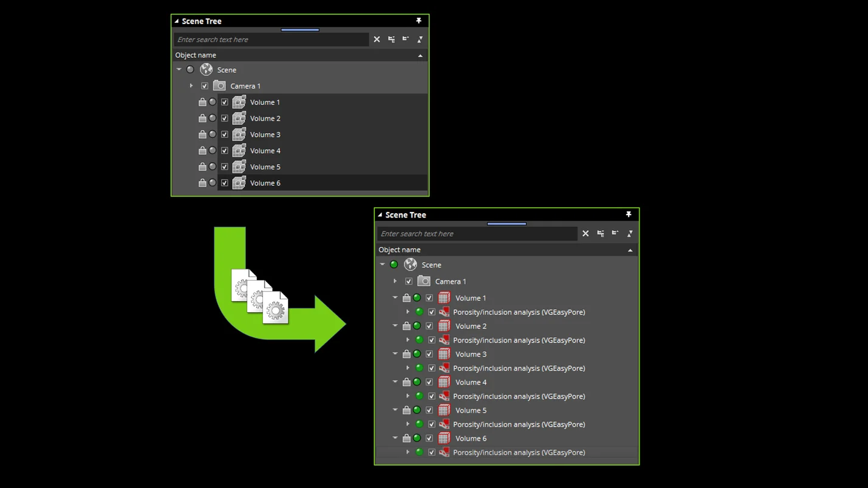Clear search with X in upper Scene Tree
The image size is (868, 488).
pyautogui.click(x=377, y=39)
